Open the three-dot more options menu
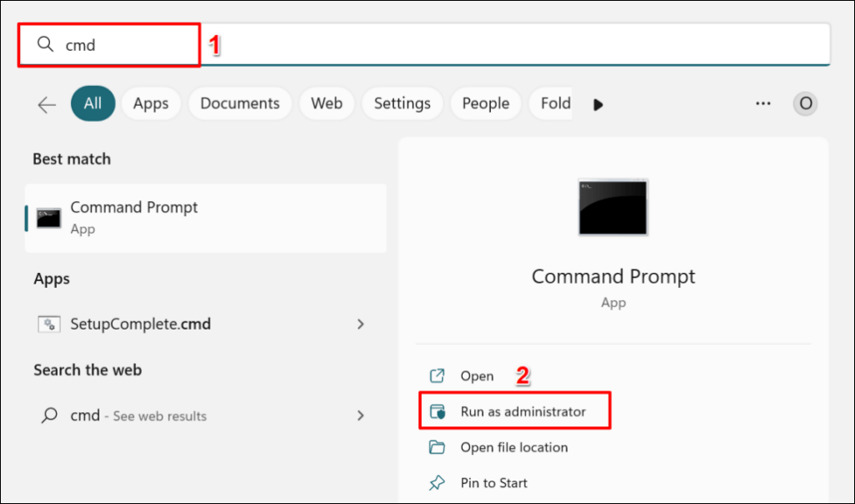Screen dimensions: 855x504 click(762, 103)
